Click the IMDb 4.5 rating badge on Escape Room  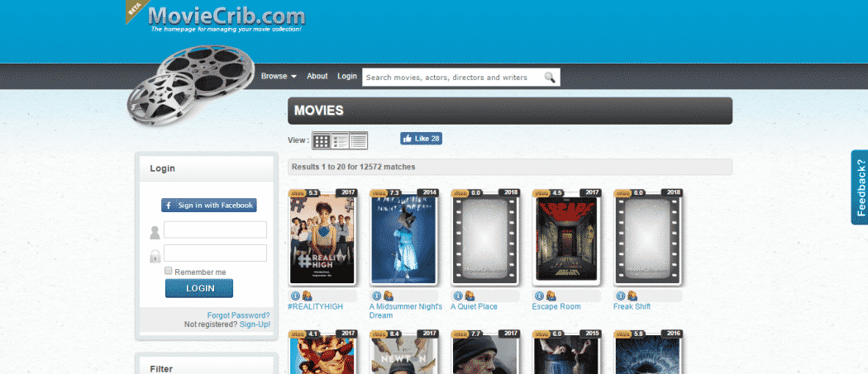tap(549, 193)
